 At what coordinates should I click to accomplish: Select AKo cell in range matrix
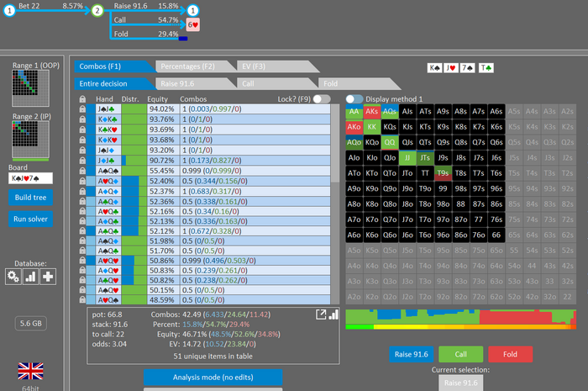[x=354, y=127]
